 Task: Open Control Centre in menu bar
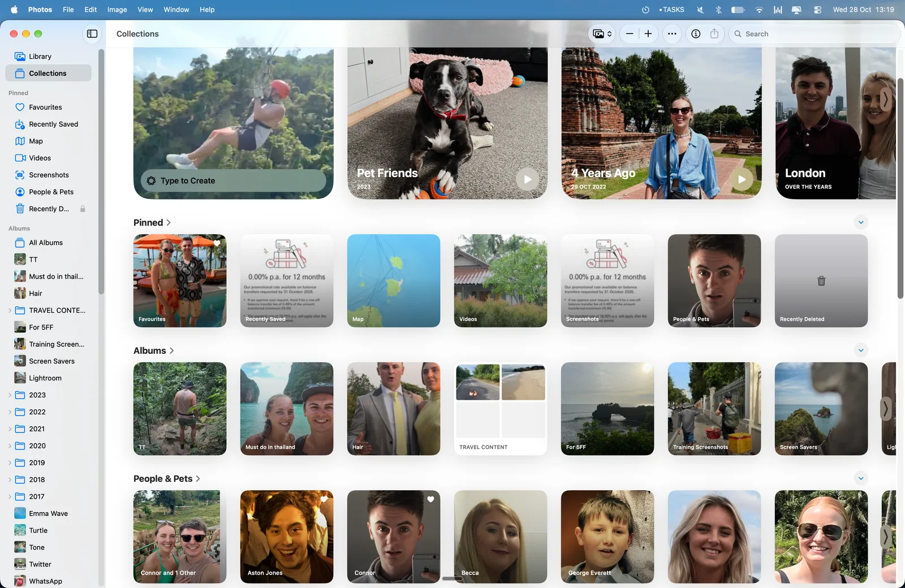[x=817, y=10]
